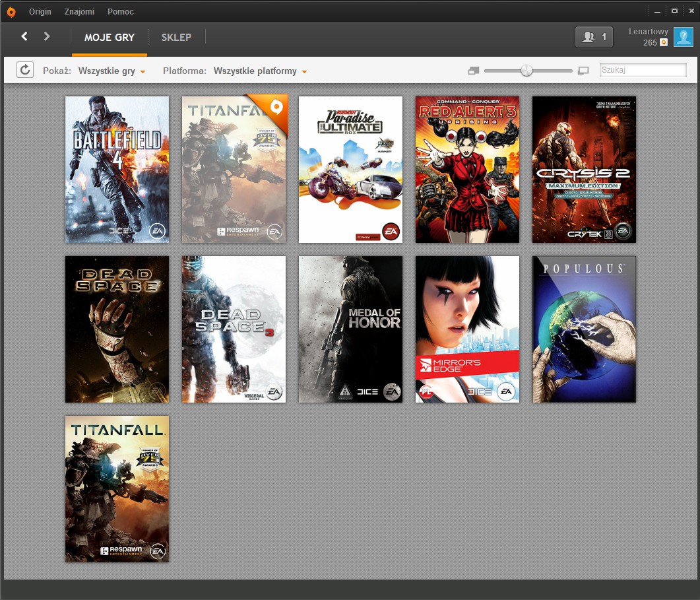
Task: Focus the Szukaj search field
Action: [x=643, y=70]
